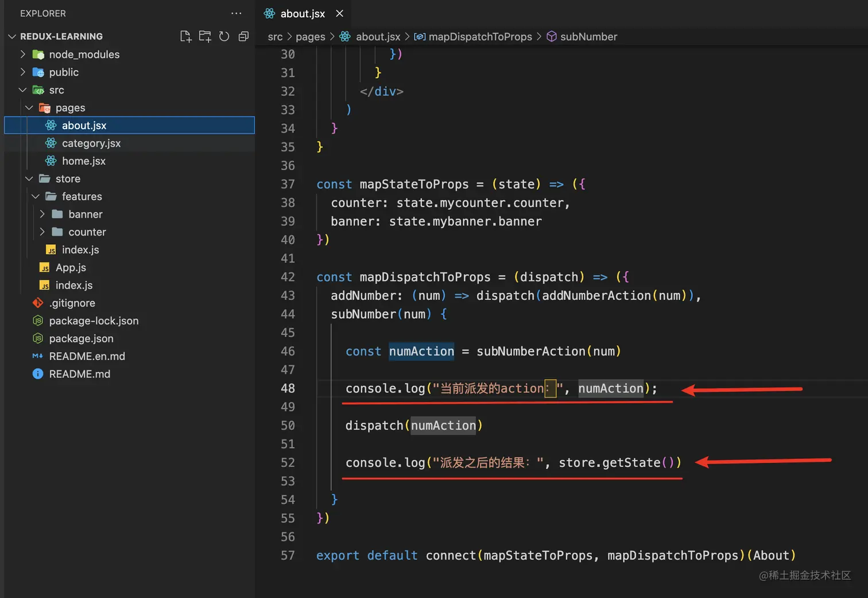Click the React icon in the breadcrumb
Screen dimensions: 868x598
[x=345, y=36]
